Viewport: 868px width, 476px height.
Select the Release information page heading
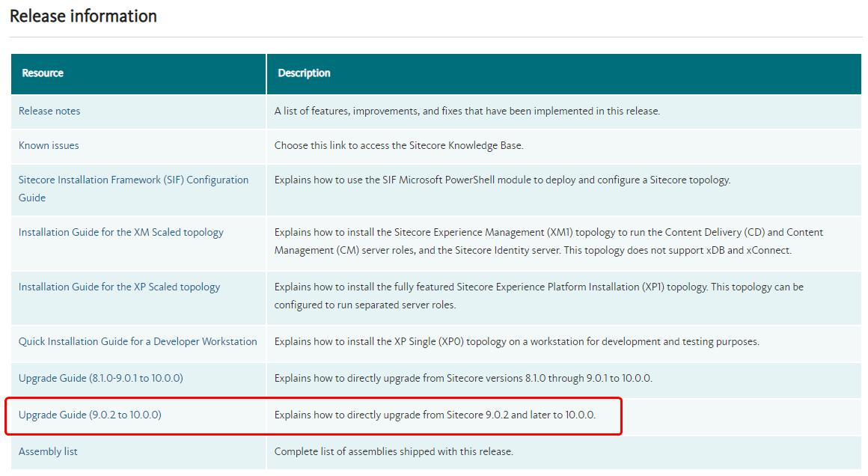pos(83,16)
